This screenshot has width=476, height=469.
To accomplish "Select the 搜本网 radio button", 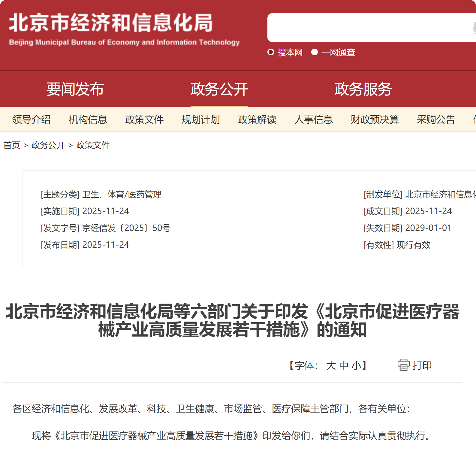I will [x=271, y=52].
